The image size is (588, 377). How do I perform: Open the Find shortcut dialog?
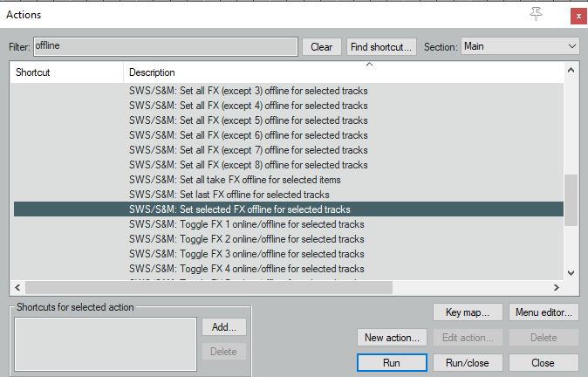(x=381, y=47)
